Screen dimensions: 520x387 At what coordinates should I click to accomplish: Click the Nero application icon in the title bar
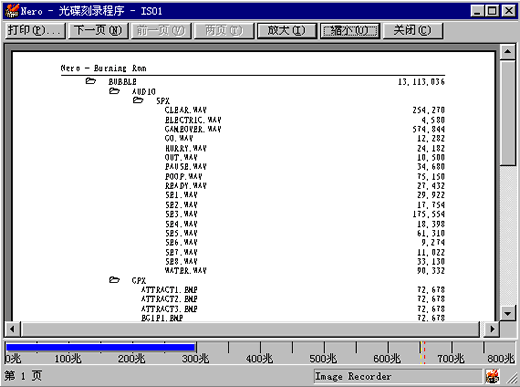click(x=12, y=11)
